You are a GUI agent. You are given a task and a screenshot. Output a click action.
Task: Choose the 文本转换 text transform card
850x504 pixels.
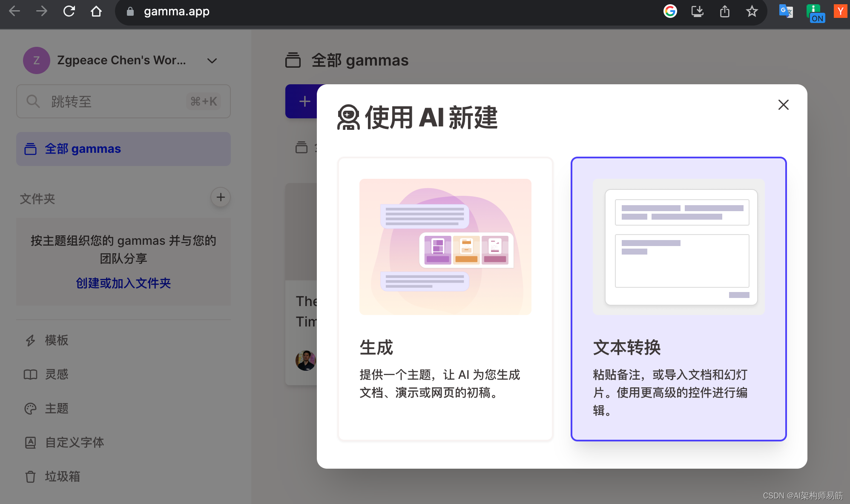coord(678,299)
